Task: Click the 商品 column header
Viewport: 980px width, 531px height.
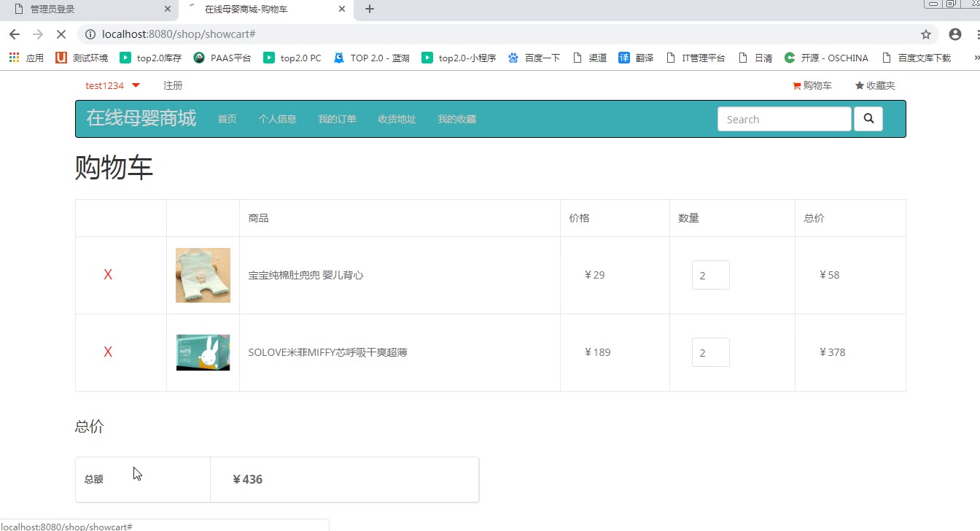Action: click(x=258, y=218)
